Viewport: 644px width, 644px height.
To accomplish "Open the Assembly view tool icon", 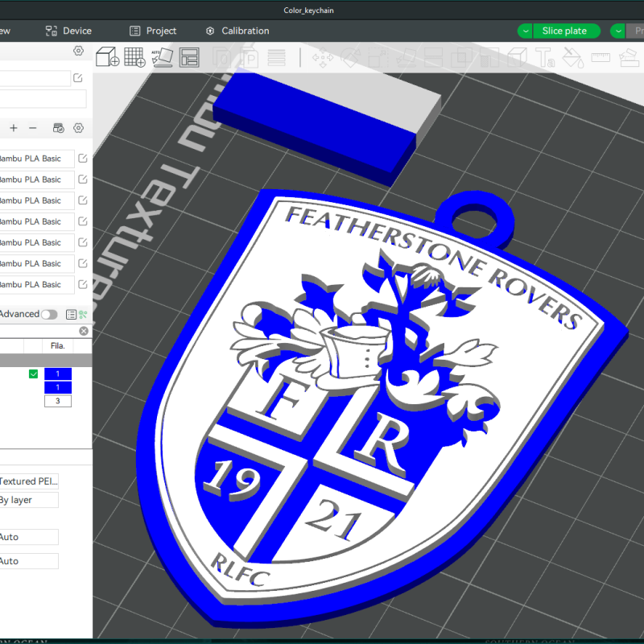I will 629,57.
